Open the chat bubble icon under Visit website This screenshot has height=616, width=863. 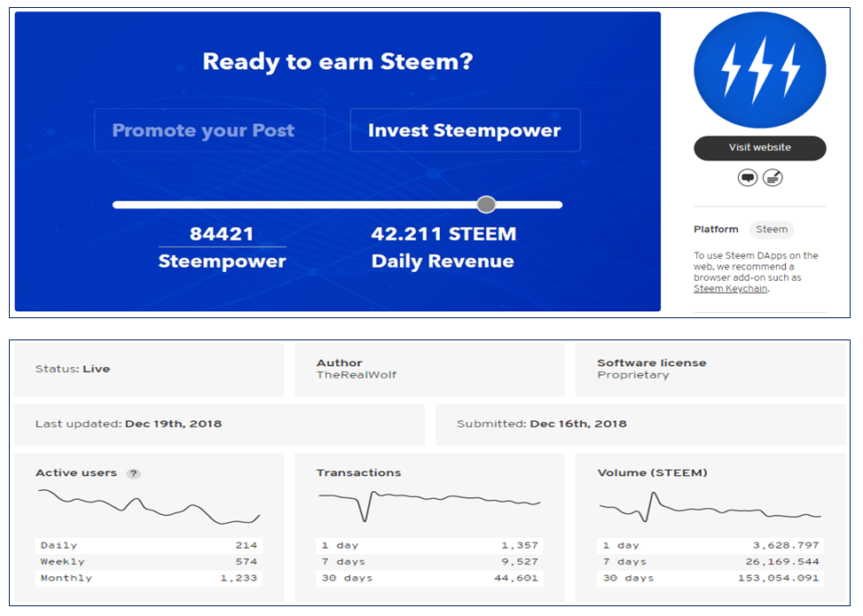coord(748,177)
